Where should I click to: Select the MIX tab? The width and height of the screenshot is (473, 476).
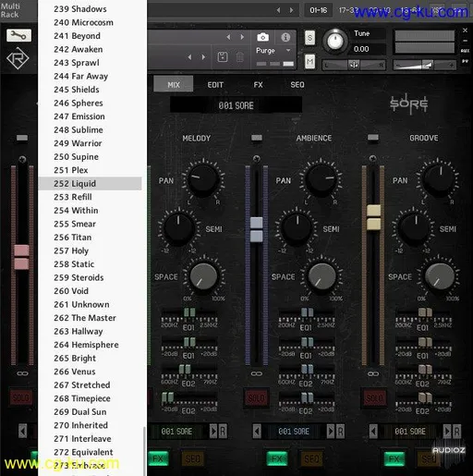(174, 84)
